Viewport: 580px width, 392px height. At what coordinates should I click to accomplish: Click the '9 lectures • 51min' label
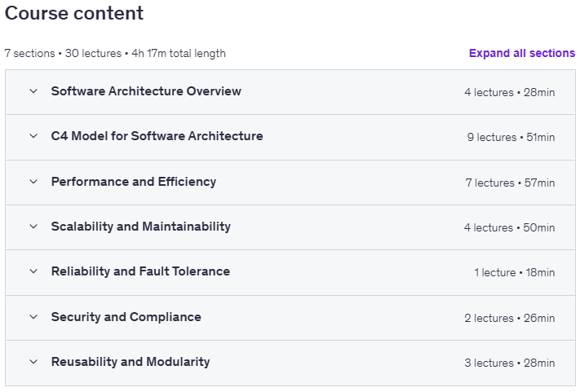[511, 138]
